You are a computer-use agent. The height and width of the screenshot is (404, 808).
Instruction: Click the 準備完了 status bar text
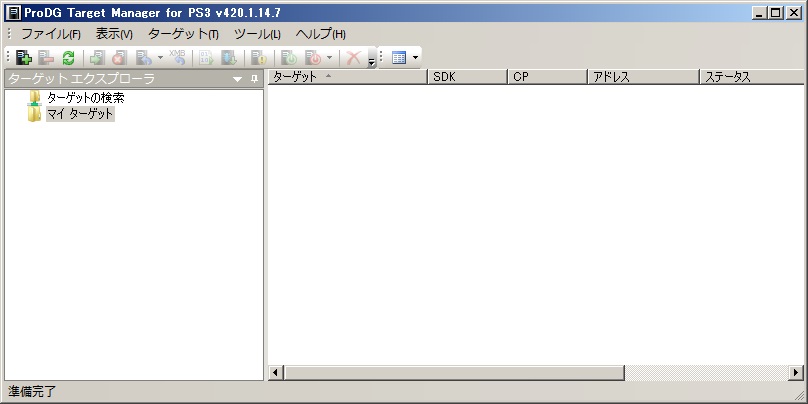(31, 392)
